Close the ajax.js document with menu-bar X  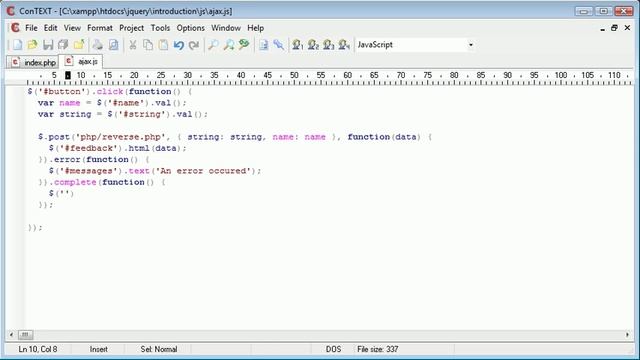[627, 28]
